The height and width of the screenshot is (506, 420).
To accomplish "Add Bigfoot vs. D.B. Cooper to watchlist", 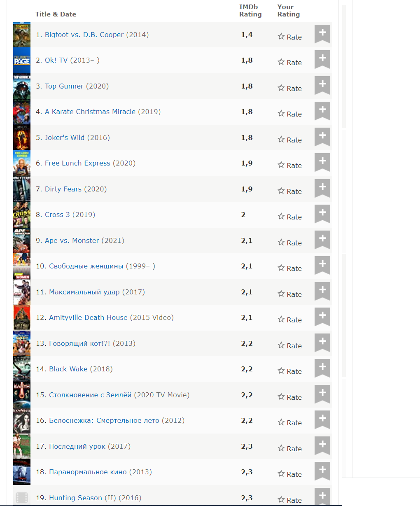I will [322, 33].
